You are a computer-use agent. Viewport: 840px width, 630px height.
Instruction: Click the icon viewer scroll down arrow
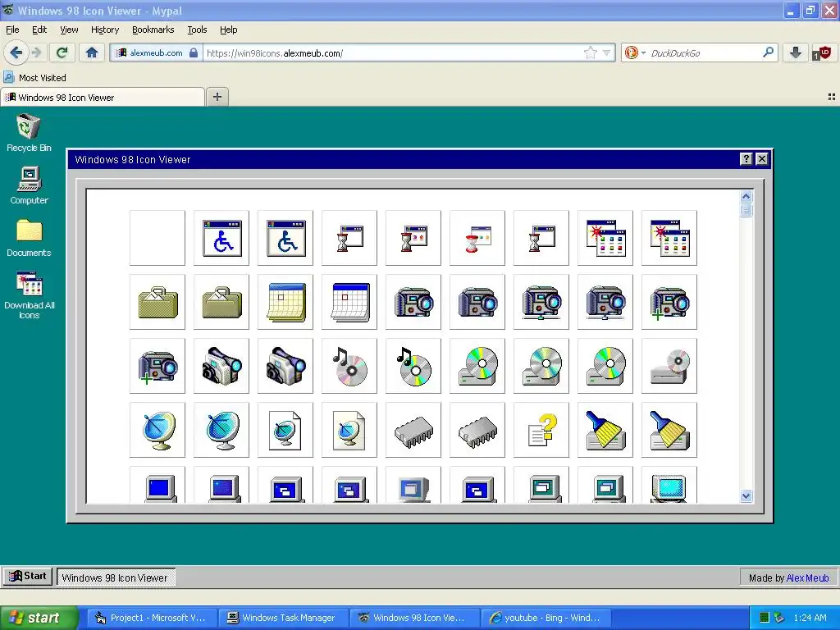(x=746, y=496)
